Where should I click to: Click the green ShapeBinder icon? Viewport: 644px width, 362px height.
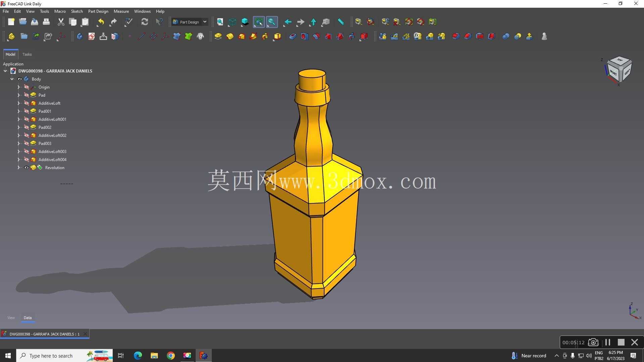click(x=189, y=37)
